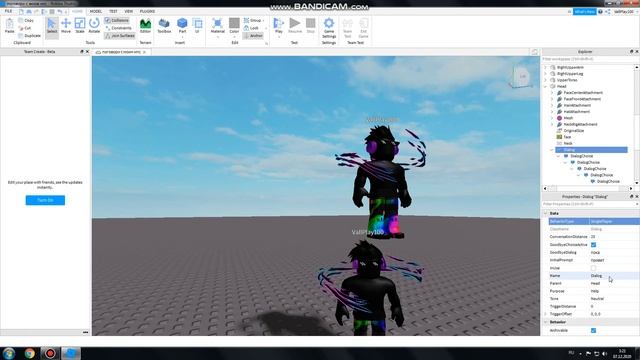Click the Exit Game icon
Image resolution: width=640 pixels, height=360 pixels.
(363, 28)
